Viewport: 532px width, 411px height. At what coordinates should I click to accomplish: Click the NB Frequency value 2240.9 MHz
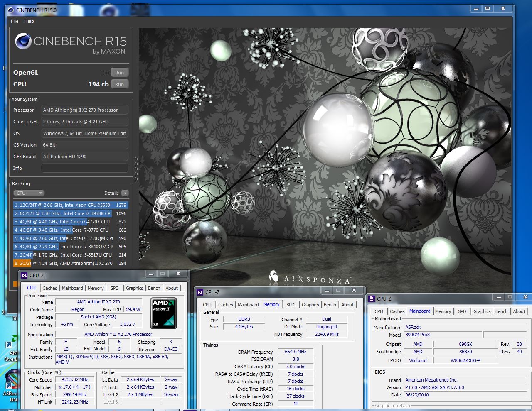(327, 334)
